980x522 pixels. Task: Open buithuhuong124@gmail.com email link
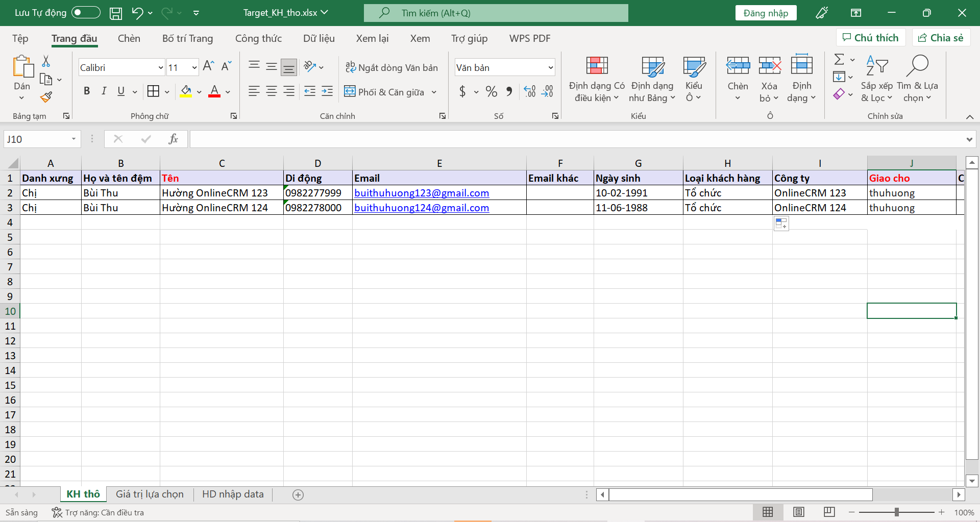(422, 208)
